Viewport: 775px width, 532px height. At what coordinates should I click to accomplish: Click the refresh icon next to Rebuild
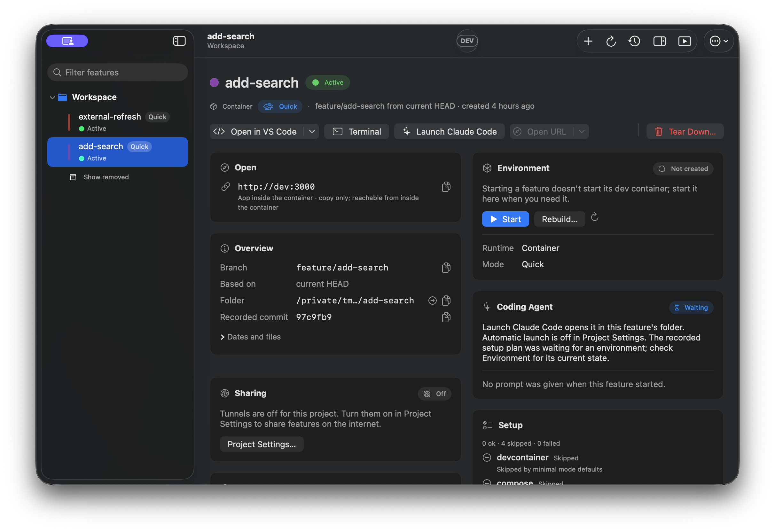click(x=594, y=217)
